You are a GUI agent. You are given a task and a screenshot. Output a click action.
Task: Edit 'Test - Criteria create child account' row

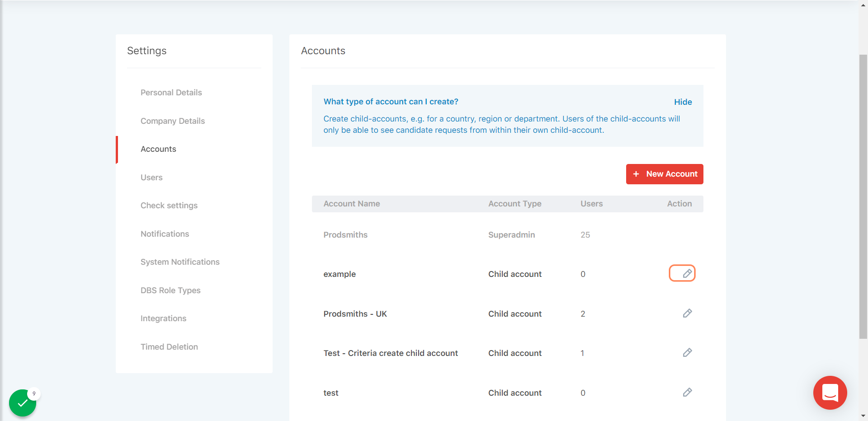(x=687, y=352)
